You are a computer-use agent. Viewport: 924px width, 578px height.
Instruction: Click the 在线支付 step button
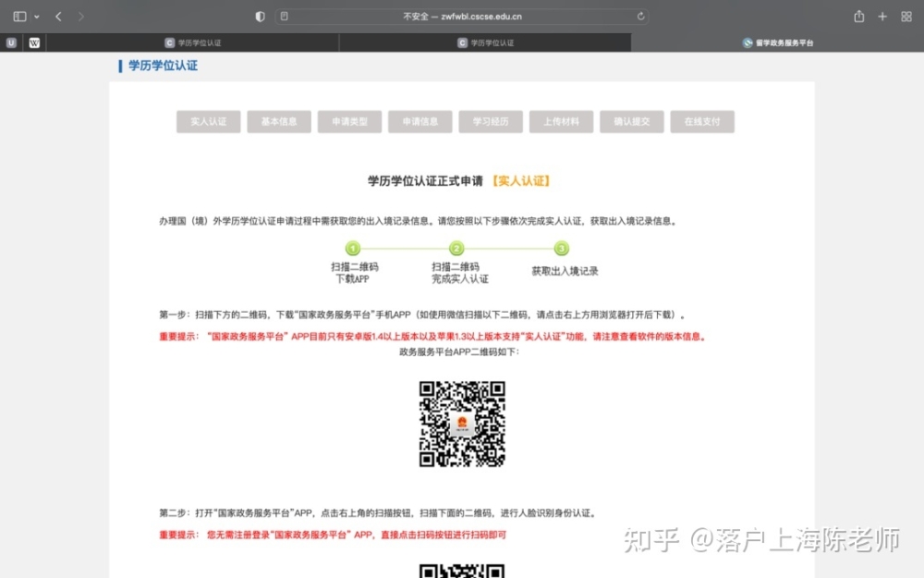coord(702,121)
